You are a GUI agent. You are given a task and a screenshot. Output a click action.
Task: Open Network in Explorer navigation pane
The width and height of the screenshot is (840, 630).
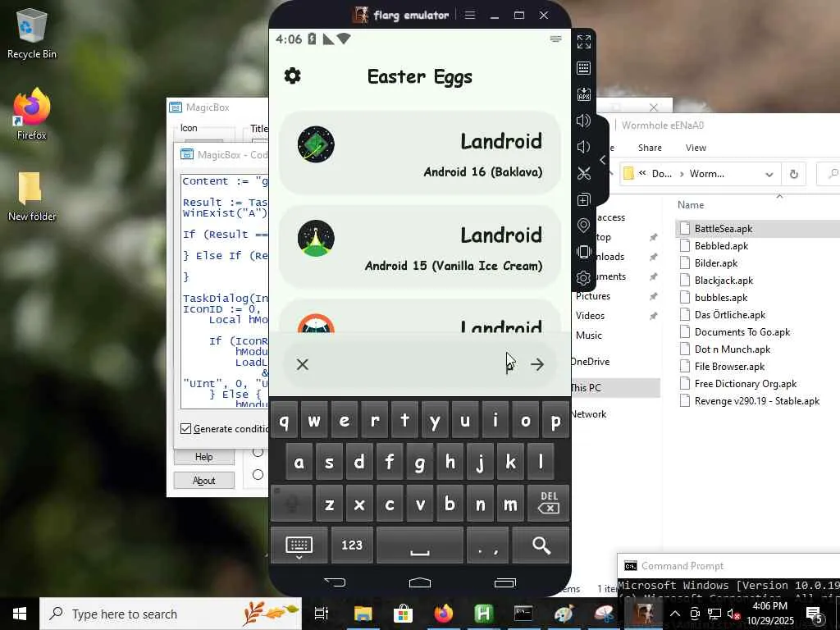(588, 414)
